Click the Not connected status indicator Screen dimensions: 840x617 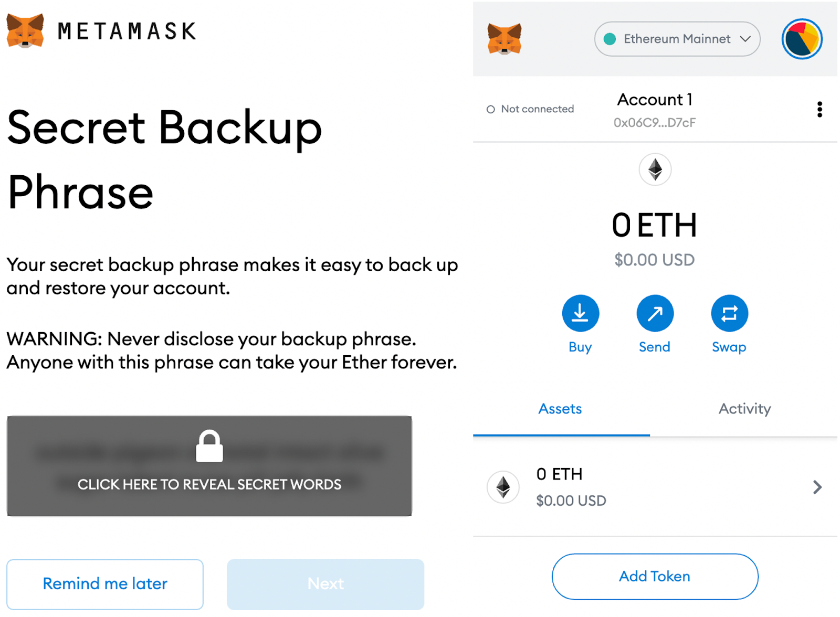point(530,109)
